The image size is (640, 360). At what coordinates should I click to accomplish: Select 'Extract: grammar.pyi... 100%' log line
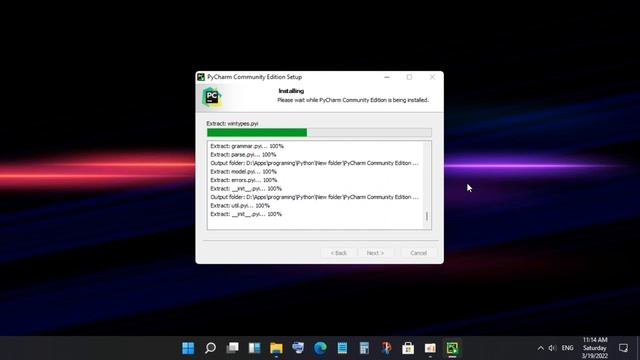[247, 146]
